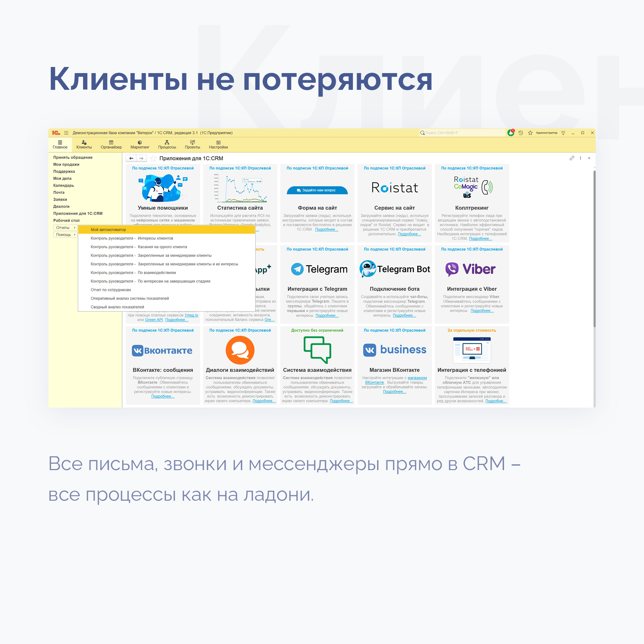
Task: Open the Главное section
Action: tap(60, 145)
